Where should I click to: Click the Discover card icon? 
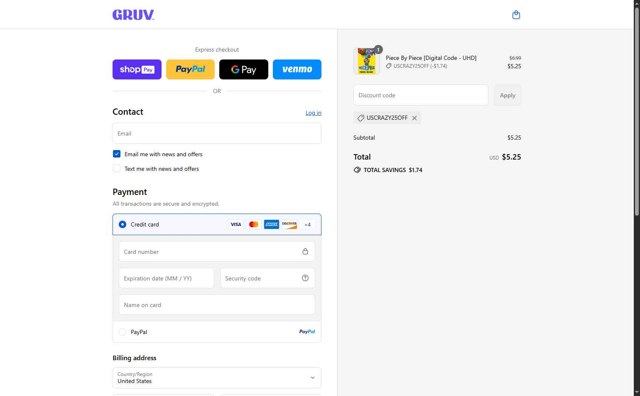click(289, 225)
